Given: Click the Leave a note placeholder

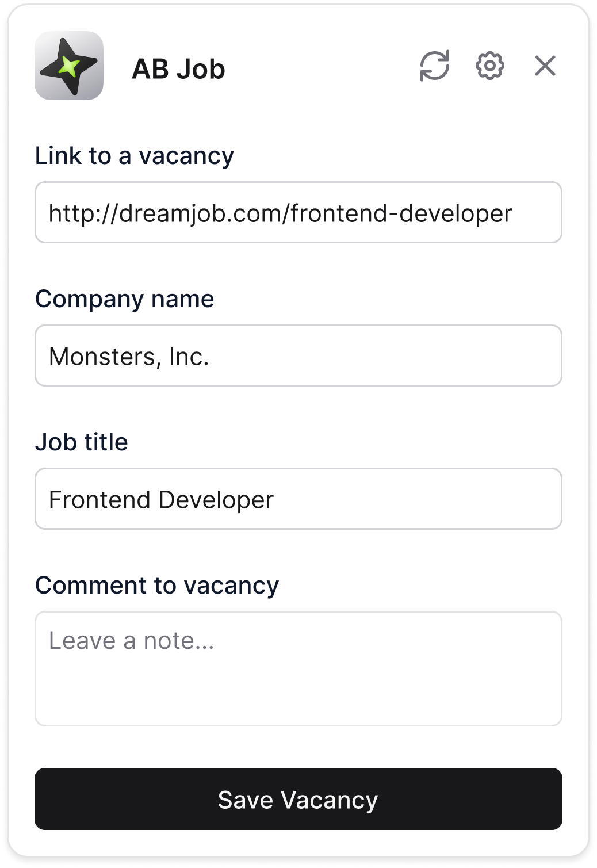Looking at the screenshot, I should pyautogui.click(x=131, y=641).
